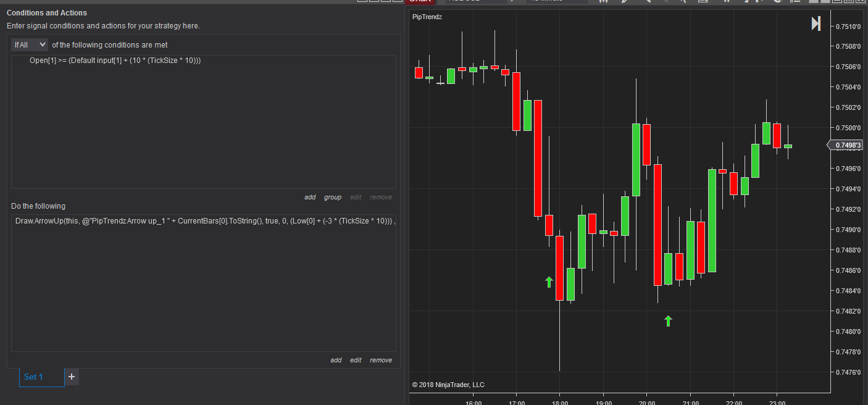The image size is (868, 405).
Task: Click the 'Enter signal conditions and actions' description
Action: (x=103, y=26)
